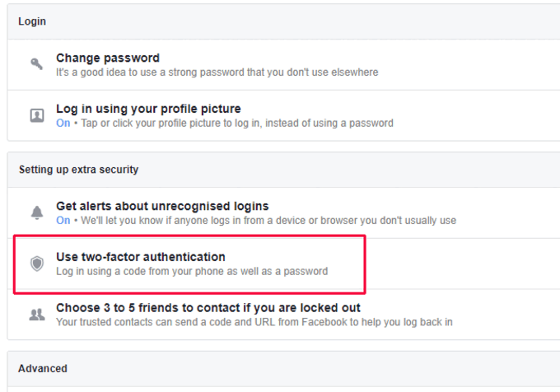Click the 'Tap or click your profile picture' description

(x=237, y=124)
